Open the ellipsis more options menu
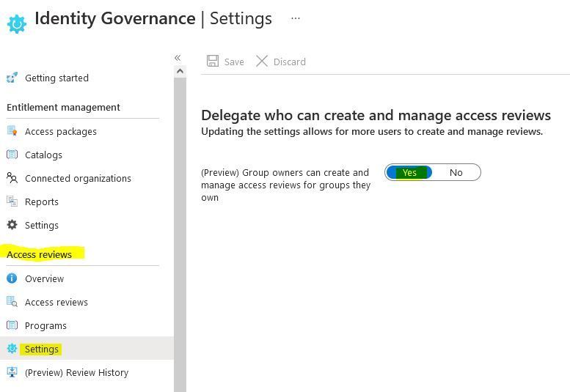Screen dimensions: 570x392 click(x=295, y=18)
